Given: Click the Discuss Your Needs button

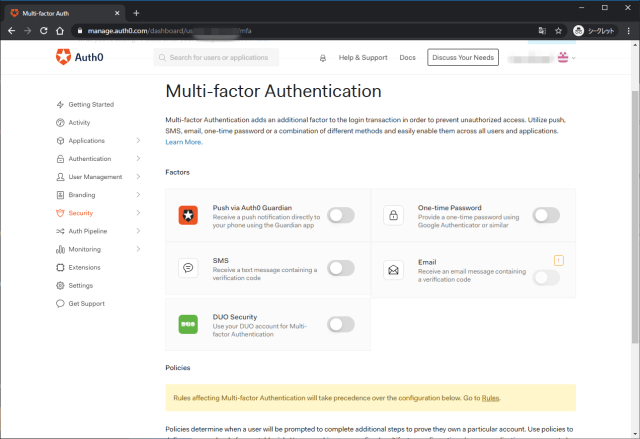Looking at the screenshot, I should click(463, 58).
